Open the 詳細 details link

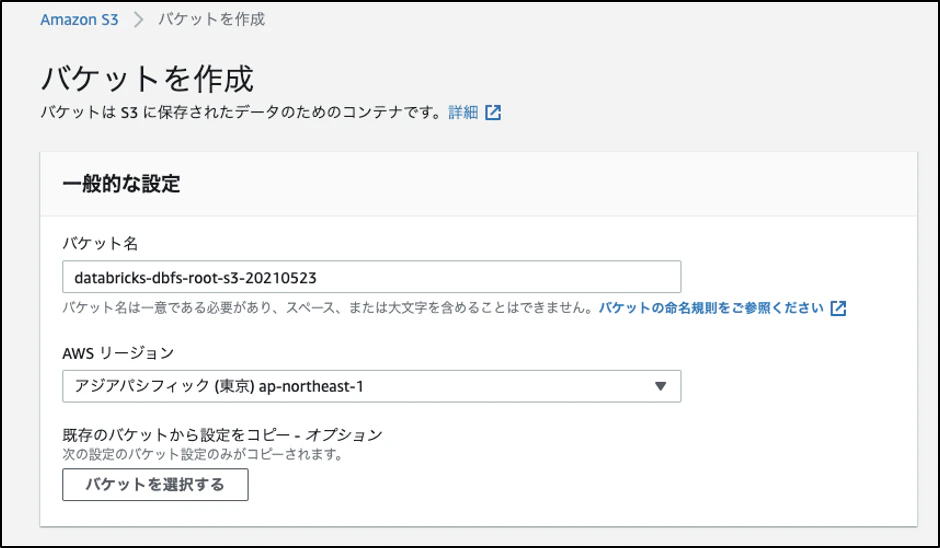tap(463, 112)
